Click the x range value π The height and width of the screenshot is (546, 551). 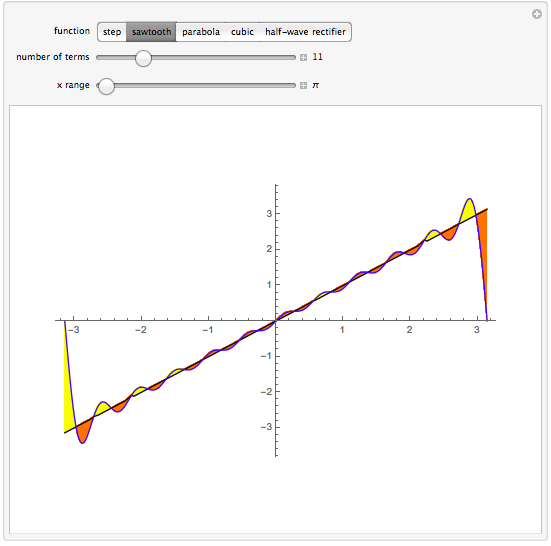316,85
